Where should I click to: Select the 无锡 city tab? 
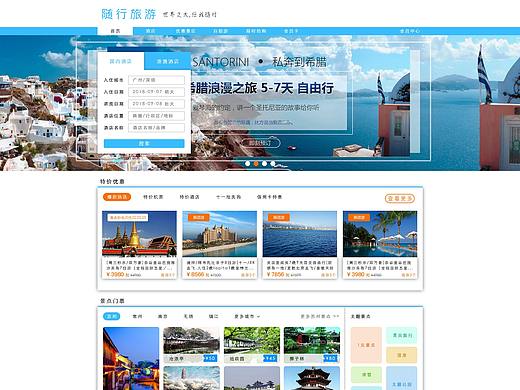pos(188,316)
